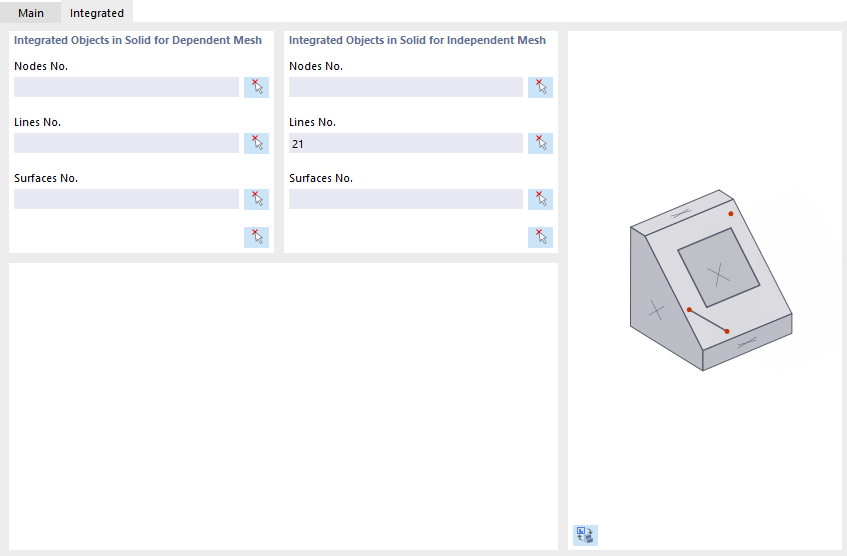Screen dimensions: 847x556
Task: Focus Nodes No. field for Dependent Mesh
Action: click(126, 87)
